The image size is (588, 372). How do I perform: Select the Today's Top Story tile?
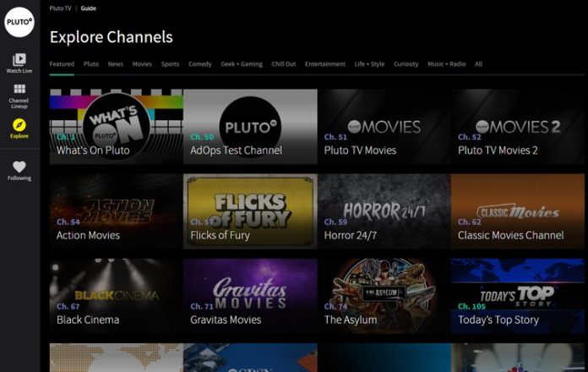tap(518, 296)
